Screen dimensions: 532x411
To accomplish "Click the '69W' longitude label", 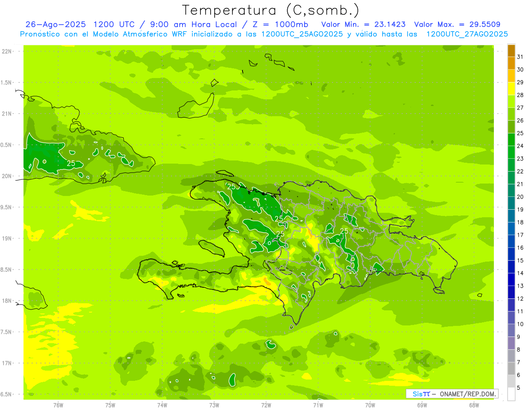I will (422, 405).
